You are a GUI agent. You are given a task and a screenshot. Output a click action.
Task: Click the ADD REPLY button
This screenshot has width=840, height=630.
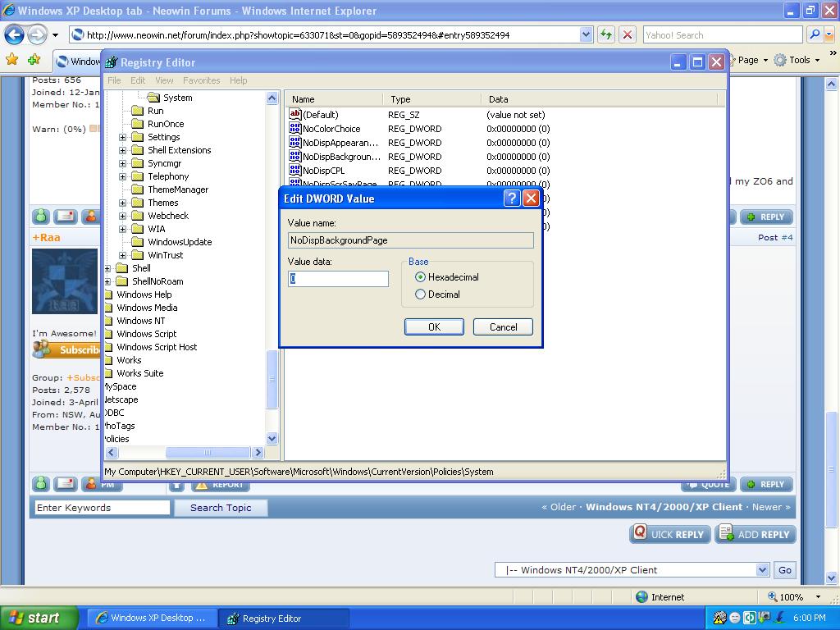[756, 534]
